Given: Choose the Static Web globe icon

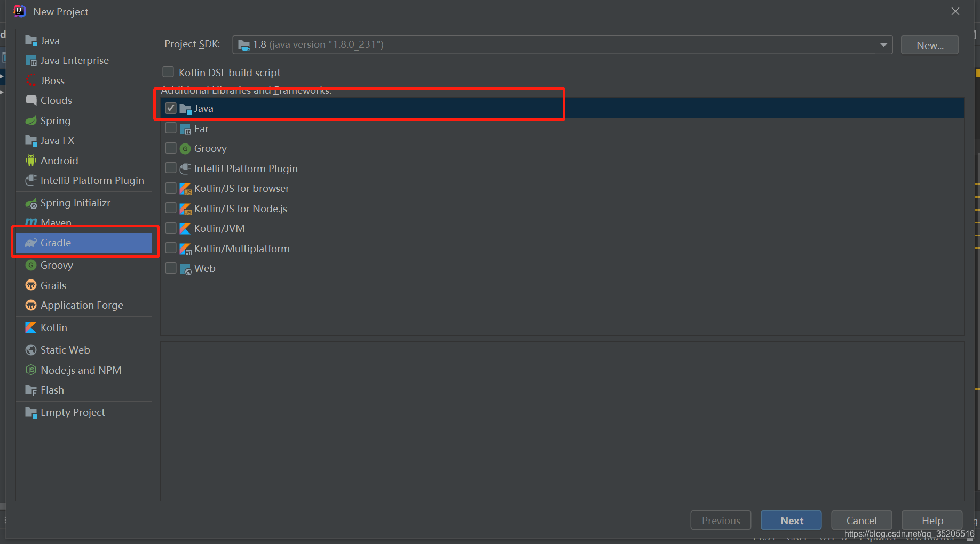Looking at the screenshot, I should click(x=31, y=350).
